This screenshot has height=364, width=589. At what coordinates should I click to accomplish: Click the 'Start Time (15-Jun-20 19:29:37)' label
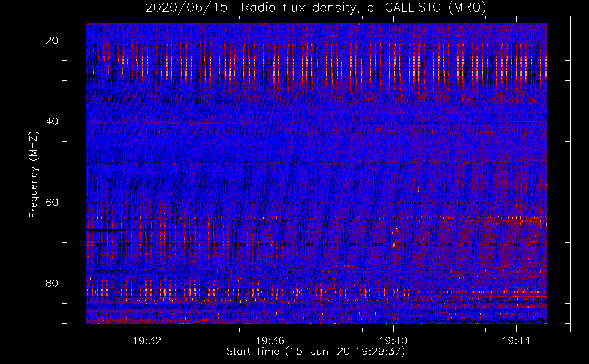pyautogui.click(x=316, y=352)
